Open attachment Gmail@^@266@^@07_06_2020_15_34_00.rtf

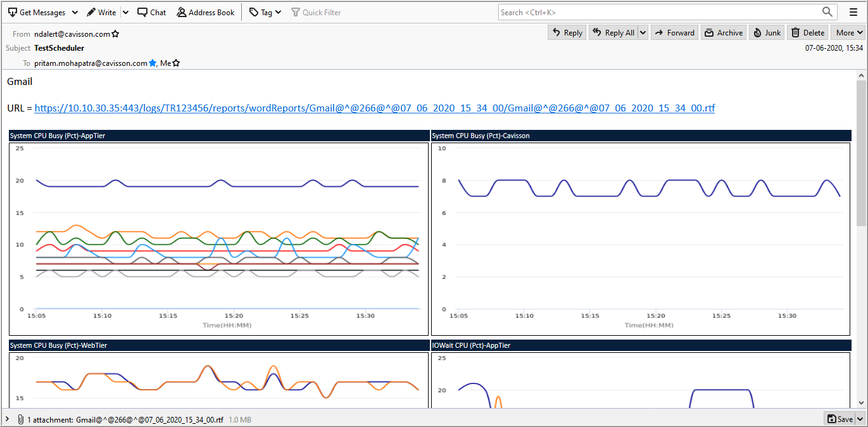point(149,419)
